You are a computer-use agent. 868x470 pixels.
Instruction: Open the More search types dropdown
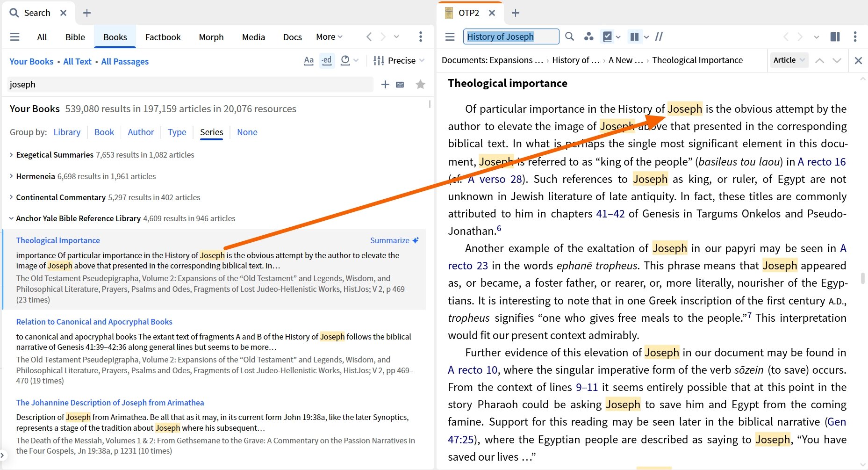330,37
